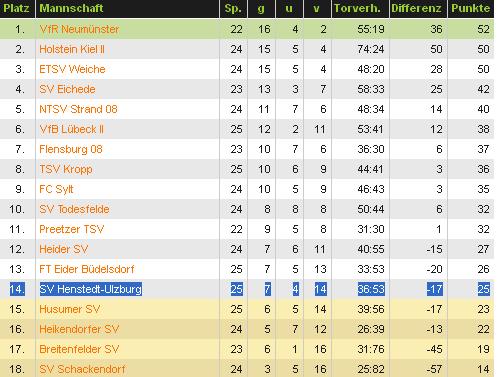Open the Flensburg 08 team link
This screenshot has height=377, width=500.
pyautogui.click(x=71, y=149)
